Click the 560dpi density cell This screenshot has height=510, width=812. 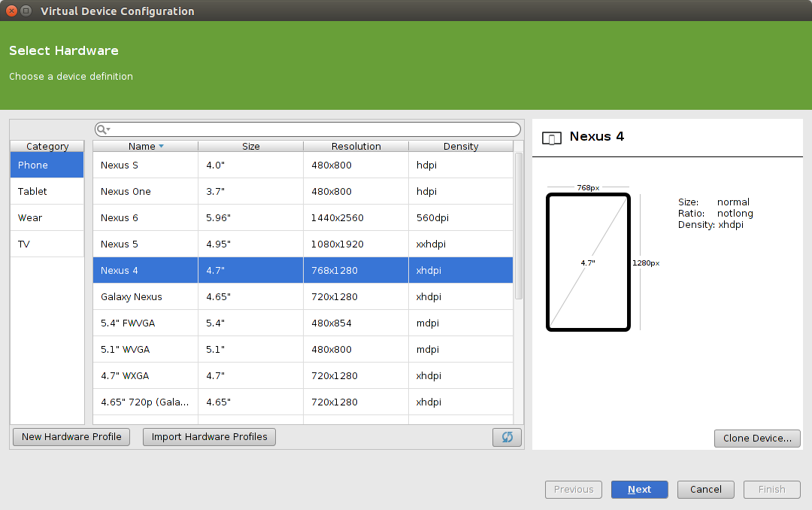[461, 217]
